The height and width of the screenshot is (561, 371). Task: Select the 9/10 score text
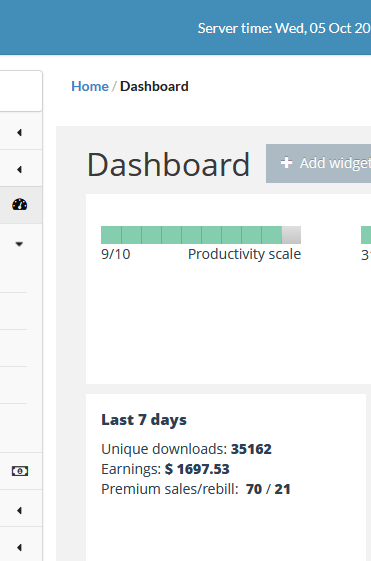[x=116, y=254]
